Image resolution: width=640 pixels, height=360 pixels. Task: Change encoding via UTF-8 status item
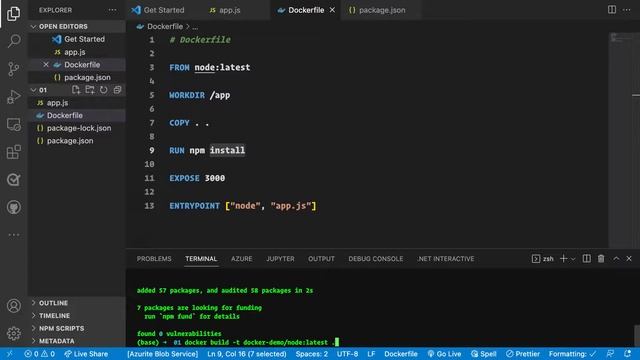tap(347, 353)
